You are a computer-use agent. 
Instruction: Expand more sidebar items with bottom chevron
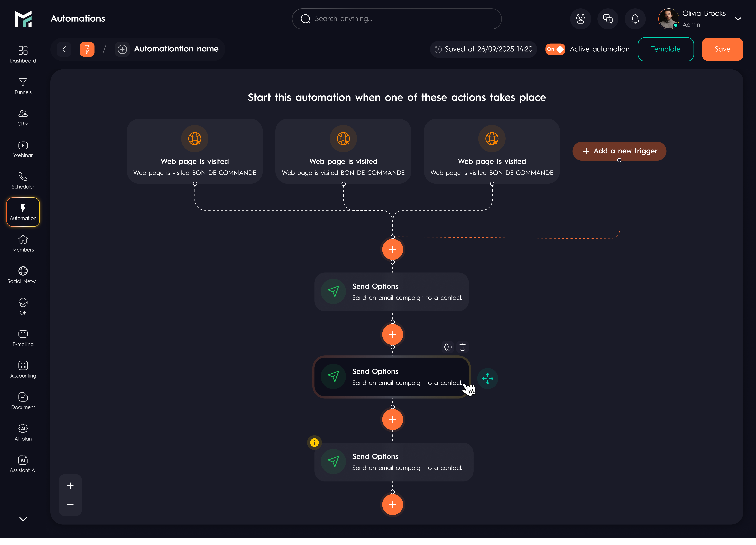[x=23, y=519]
